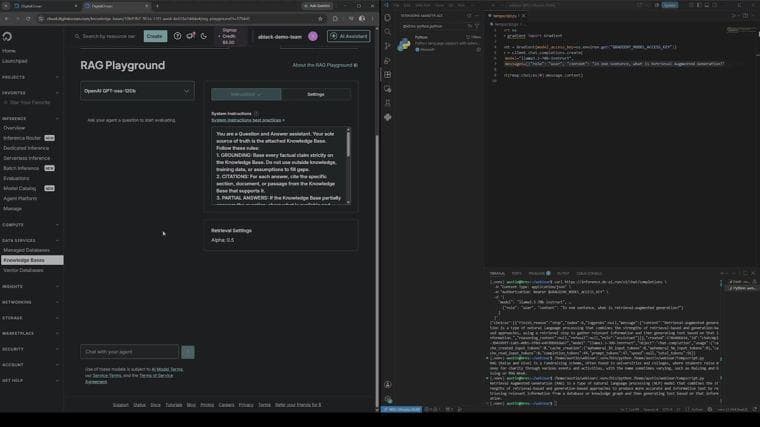Open VS Code Explorer view
This screenshot has width=760, height=427.
coord(388,17)
